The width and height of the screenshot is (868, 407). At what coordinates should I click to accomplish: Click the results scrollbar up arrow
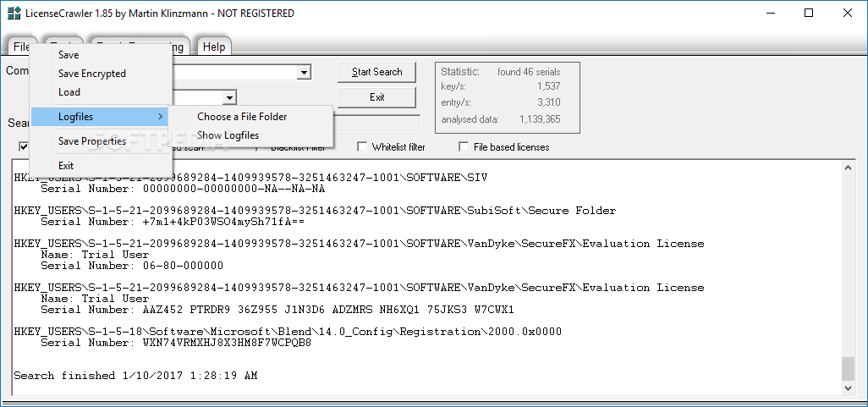(x=848, y=168)
